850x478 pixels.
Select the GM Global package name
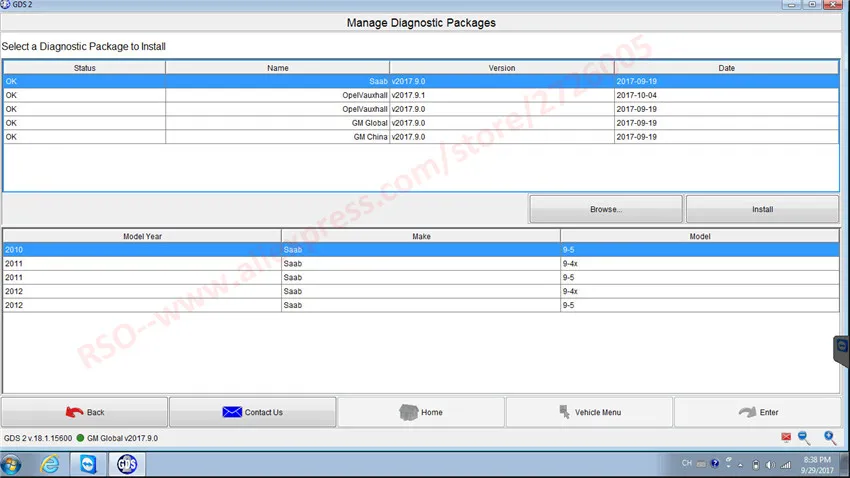coord(370,123)
